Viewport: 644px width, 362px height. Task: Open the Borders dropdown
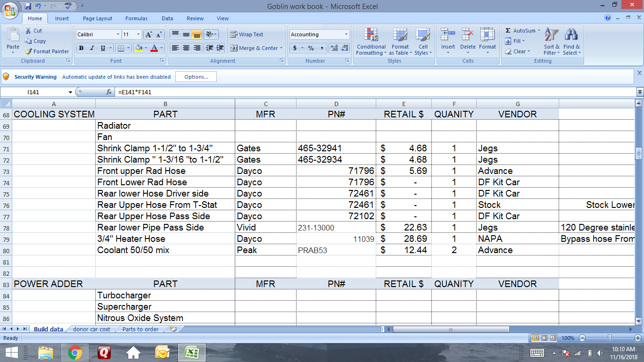point(129,48)
